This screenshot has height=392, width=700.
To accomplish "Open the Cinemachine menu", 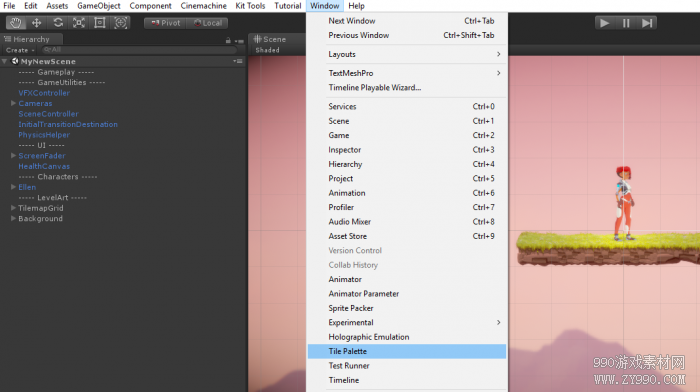I will point(204,6).
